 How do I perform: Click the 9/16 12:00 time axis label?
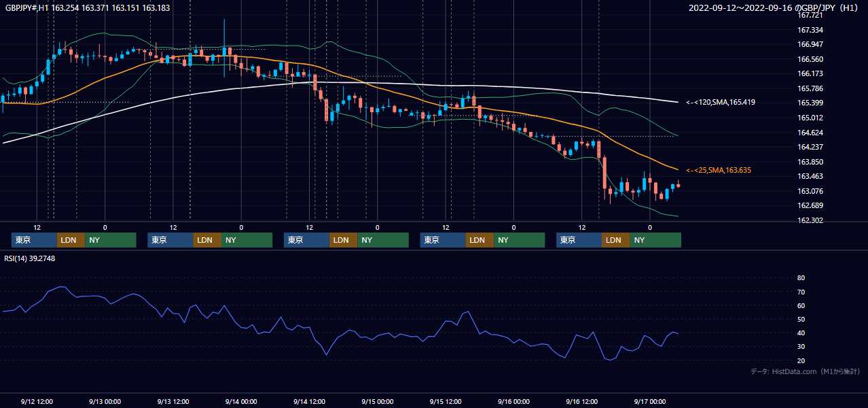coord(581,401)
